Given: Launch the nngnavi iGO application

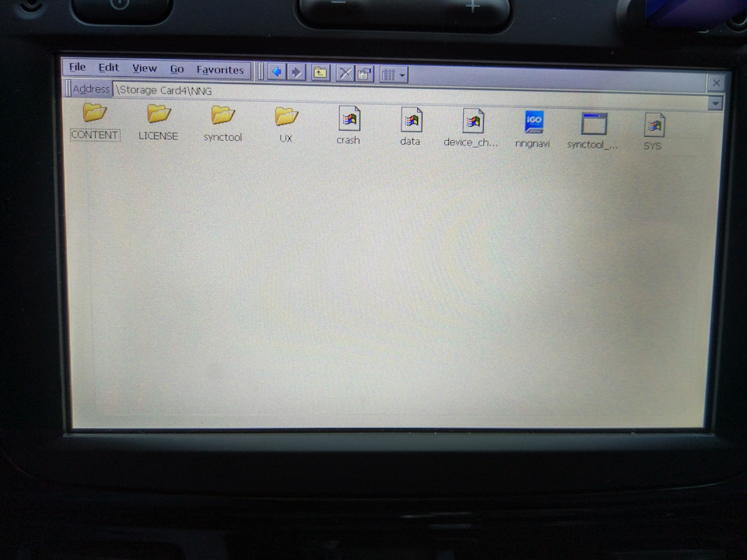Looking at the screenshot, I should click(x=533, y=122).
